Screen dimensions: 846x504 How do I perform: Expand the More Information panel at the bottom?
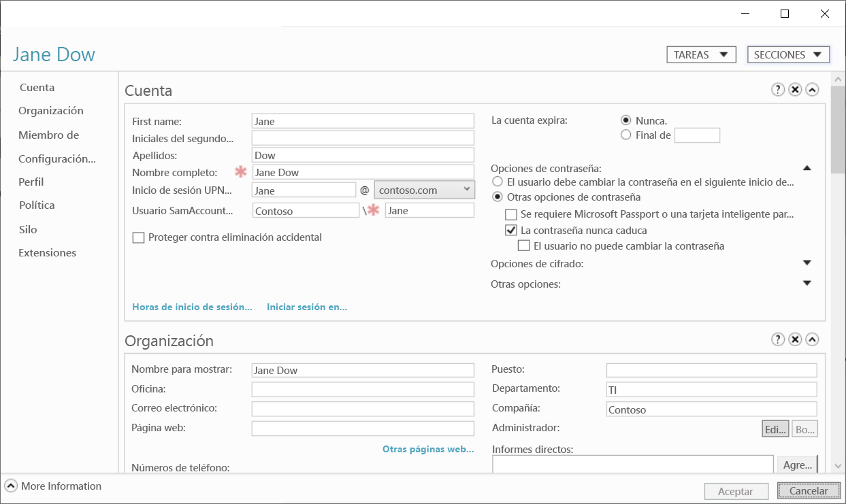pos(10,486)
